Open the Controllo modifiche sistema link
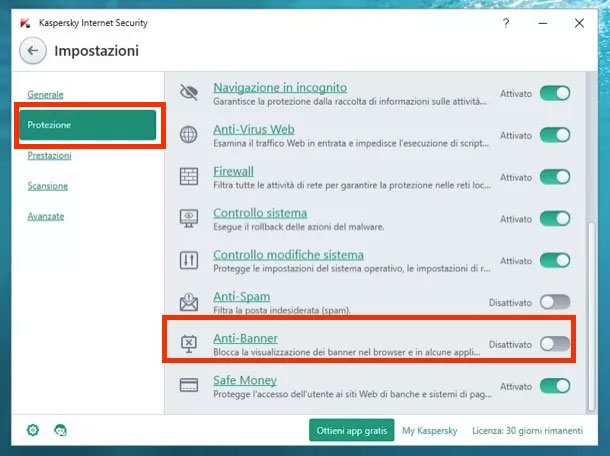The width and height of the screenshot is (610, 456). point(288,255)
